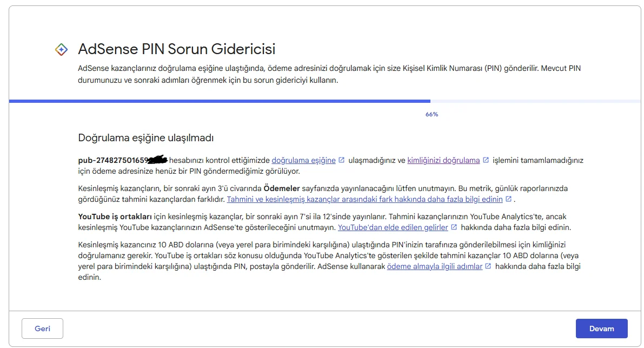Click the pub-274827501659 publisher ID
The width and height of the screenshot is (644, 348).
click(122, 160)
